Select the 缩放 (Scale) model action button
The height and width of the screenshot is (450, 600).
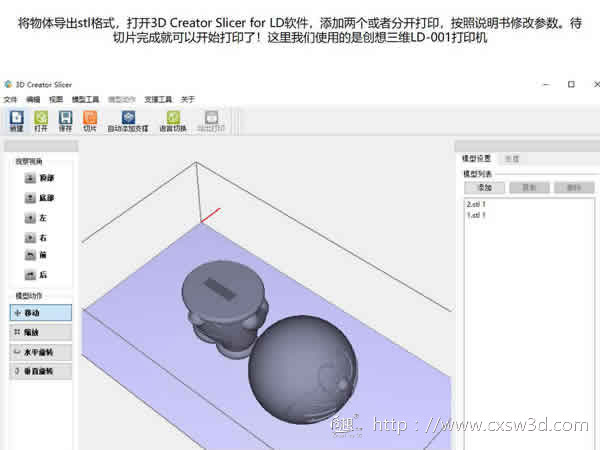click(41, 332)
